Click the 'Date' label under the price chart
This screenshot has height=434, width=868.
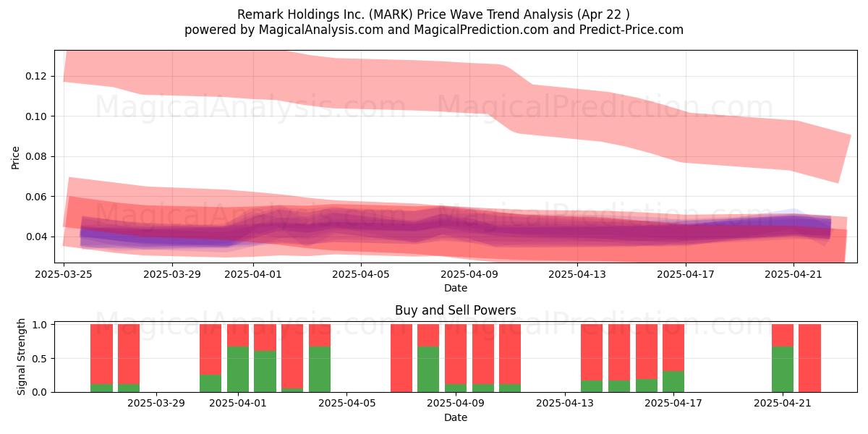[456, 288]
